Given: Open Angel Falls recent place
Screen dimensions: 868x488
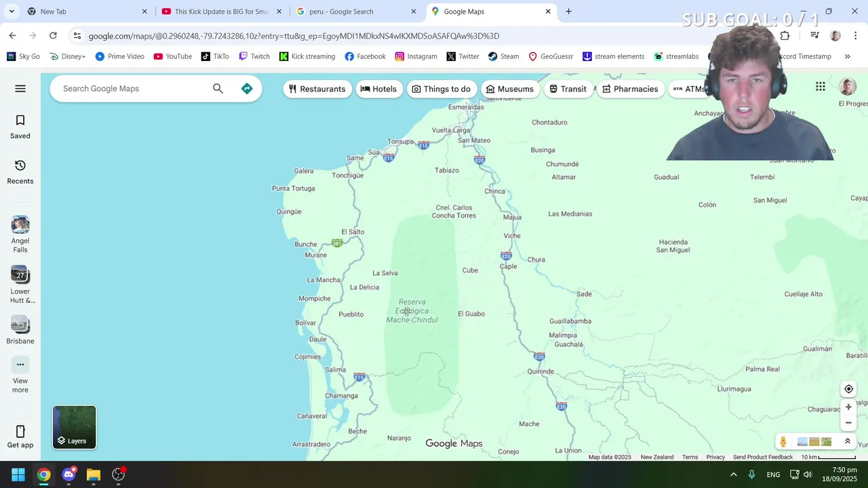Looking at the screenshot, I should pyautogui.click(x=20, y=235).
